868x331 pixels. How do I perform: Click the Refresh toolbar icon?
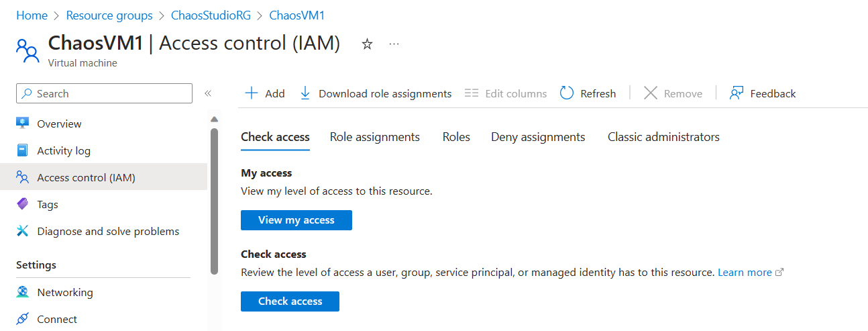(567, 93)
